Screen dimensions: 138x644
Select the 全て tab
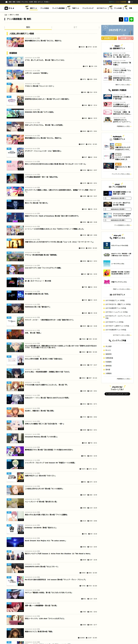[x=75, y=27]
